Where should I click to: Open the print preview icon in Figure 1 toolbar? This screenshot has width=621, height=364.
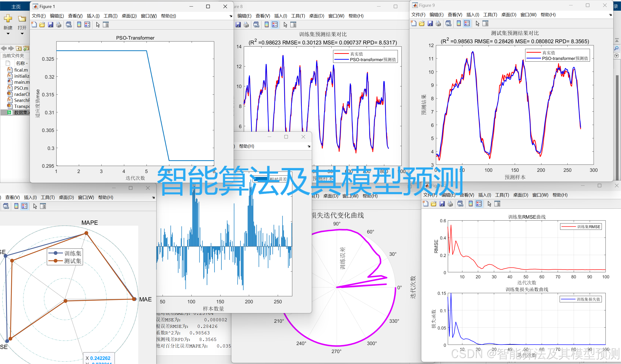[x=69, y=25]
